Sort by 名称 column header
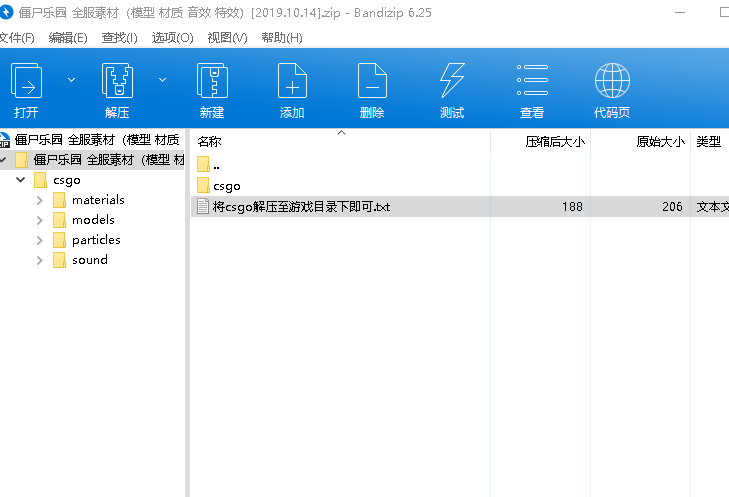This screenshot has width=729, height=497. tap(210, 142)
